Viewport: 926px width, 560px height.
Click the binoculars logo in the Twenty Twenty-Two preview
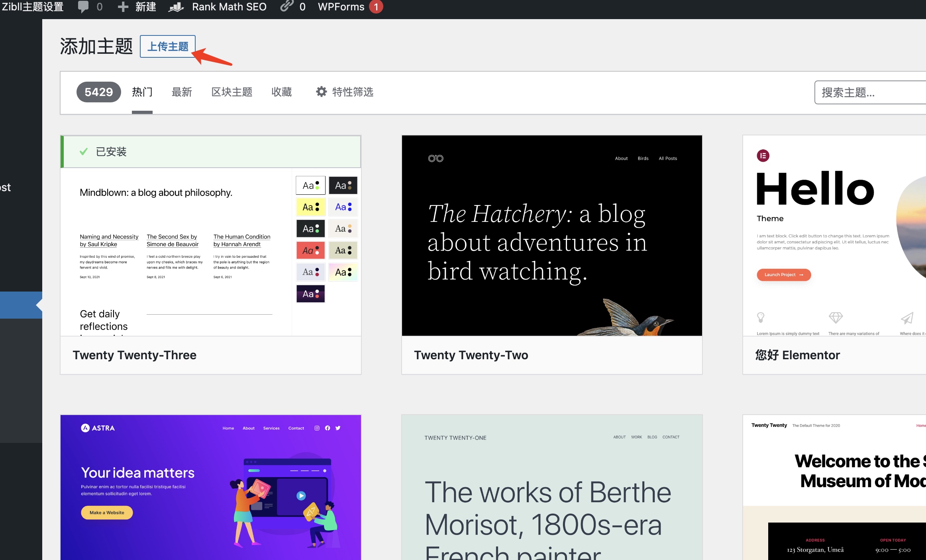point(436,159)
